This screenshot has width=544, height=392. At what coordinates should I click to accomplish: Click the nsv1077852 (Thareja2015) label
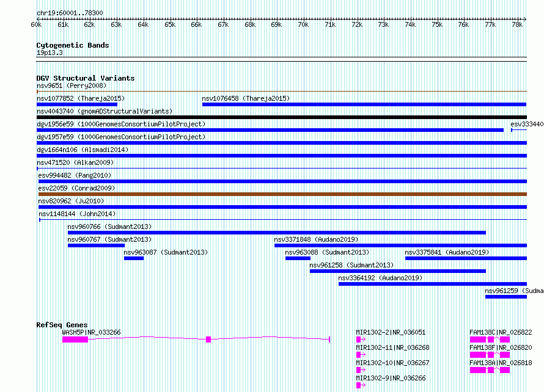pyautogui.click(x=81, y=98)
